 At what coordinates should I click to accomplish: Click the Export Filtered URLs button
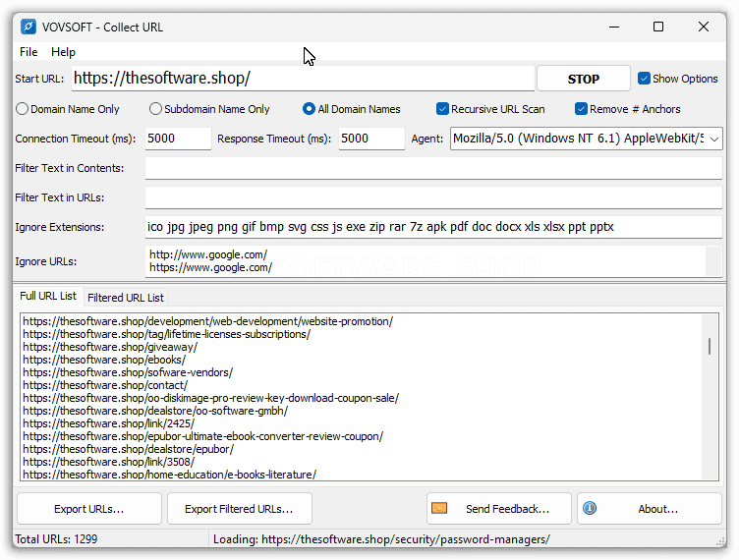click(x=240, y=509)
